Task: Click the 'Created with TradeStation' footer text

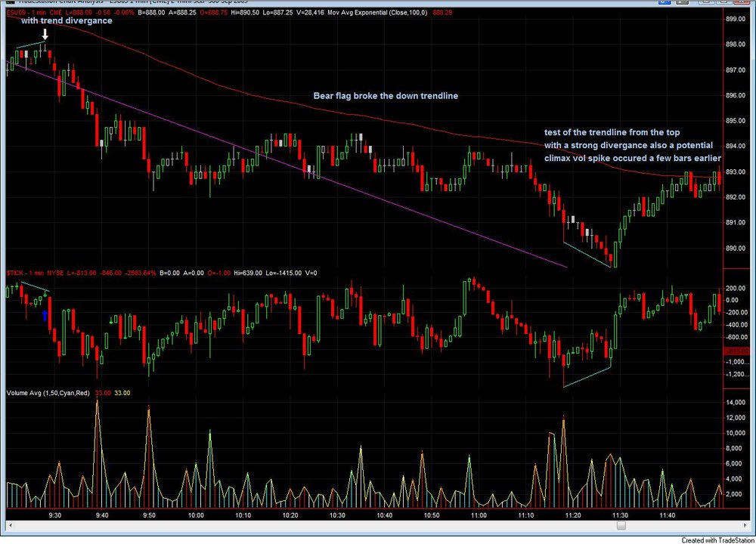Action: (718, 541)
